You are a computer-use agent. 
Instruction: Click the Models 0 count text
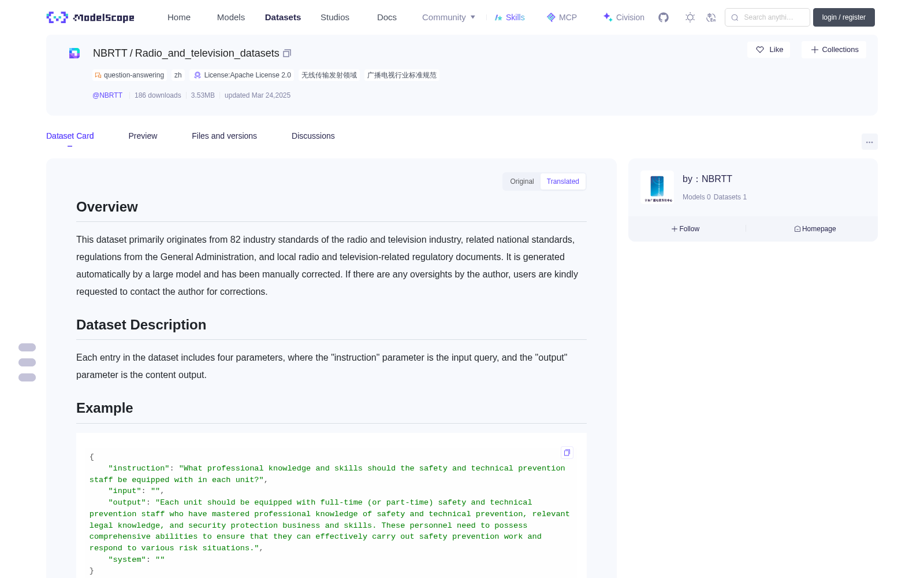[696, 197]
